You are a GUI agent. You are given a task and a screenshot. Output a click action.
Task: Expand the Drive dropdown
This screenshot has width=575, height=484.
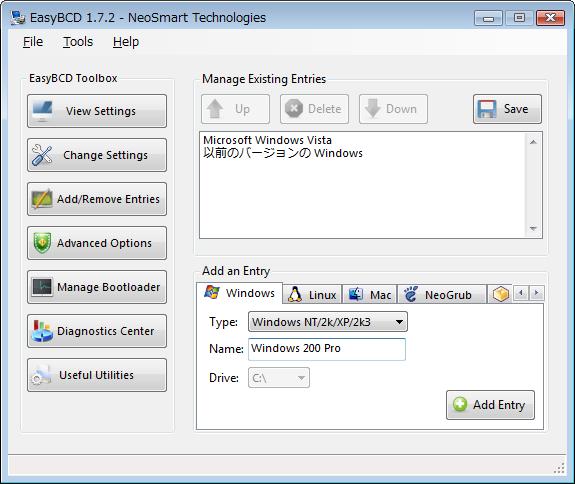(279, 378)
